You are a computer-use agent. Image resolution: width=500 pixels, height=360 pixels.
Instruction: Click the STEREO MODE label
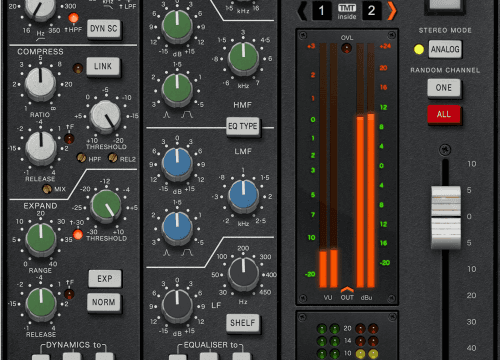(445, 30)
